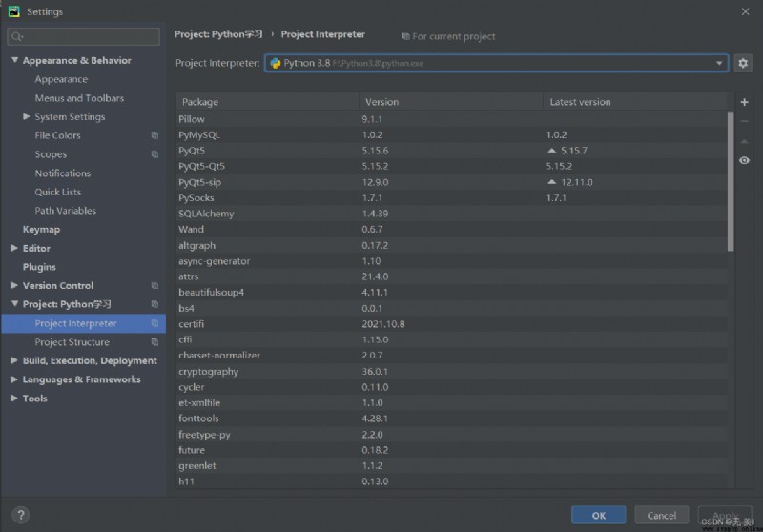Click the Project: Python学习 breadcrumb
The image size is (763, 532).
218,34
